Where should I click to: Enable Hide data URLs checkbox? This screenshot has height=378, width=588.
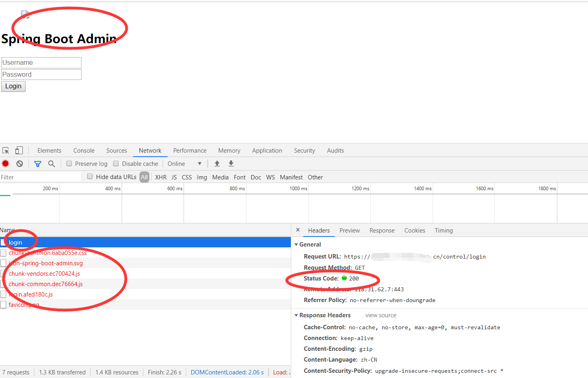[x=89, y=177]
